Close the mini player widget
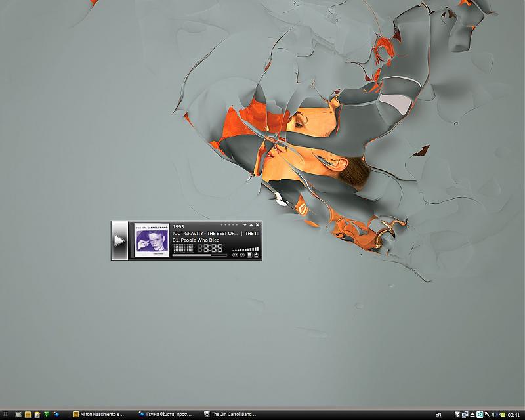The height and width of the screenshot is (420, 525). click(257, 225)
